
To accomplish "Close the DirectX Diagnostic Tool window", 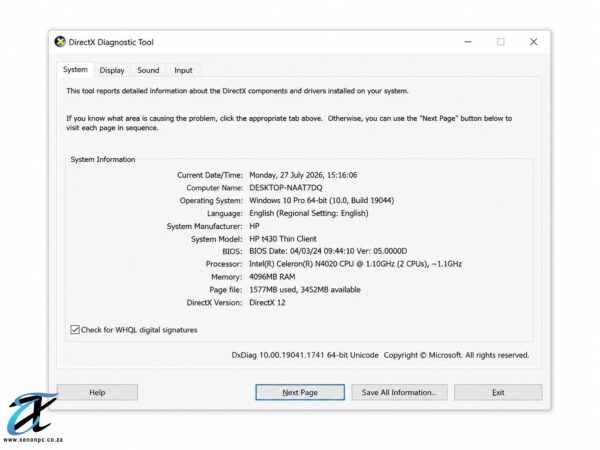I will click(533, 42).
